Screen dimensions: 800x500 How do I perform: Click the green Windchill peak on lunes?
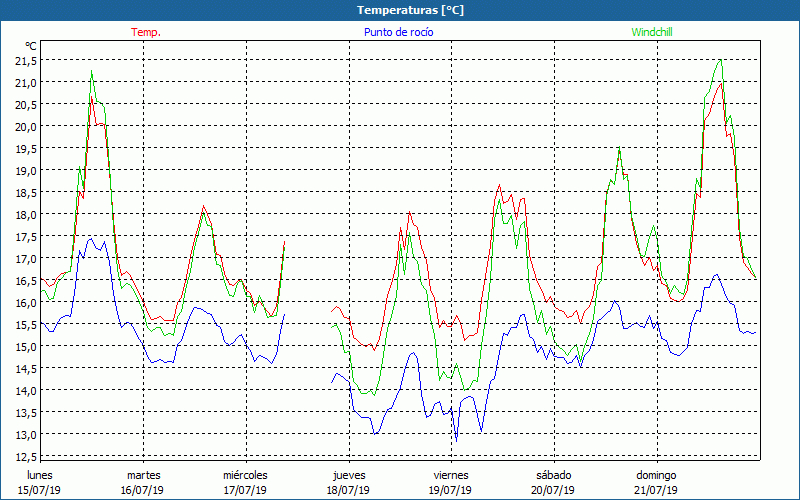(x=91, y=71)
